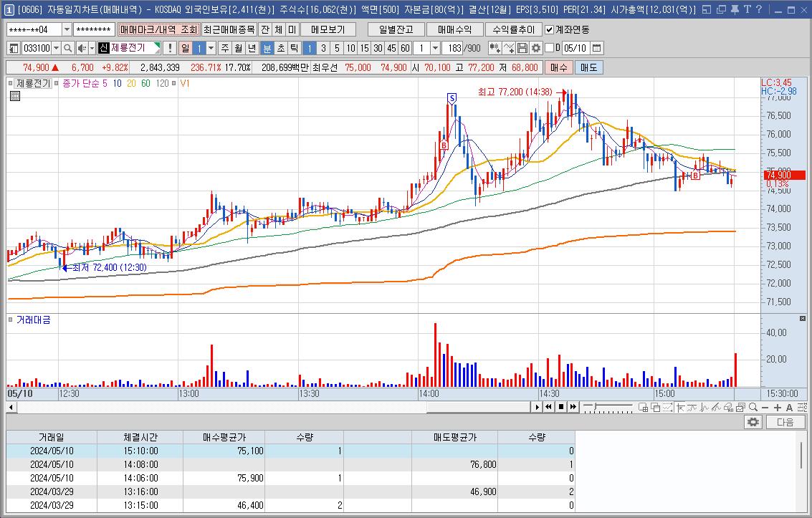Expand the account number dropdown
Image resolution: width=812 pixels, height=518 pixels.
point(66,29)
